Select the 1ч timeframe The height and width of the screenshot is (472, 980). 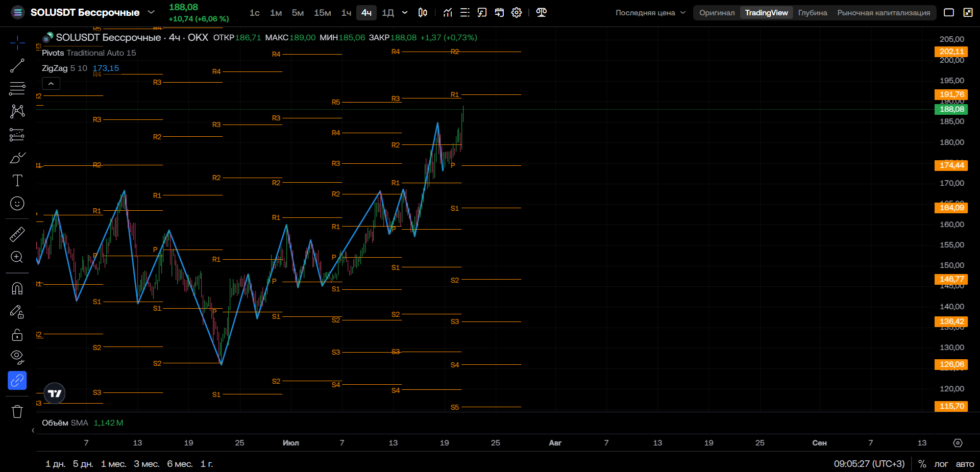[x=346, y=12]
